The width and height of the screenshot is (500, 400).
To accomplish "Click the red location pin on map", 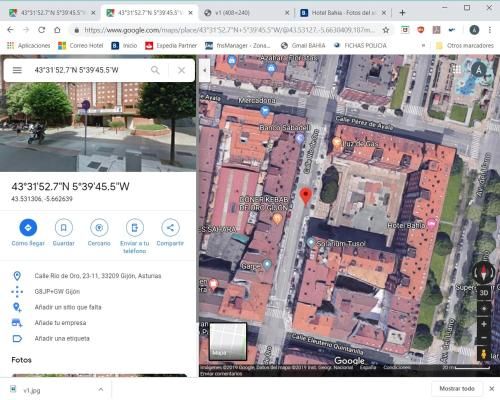I will pos(306,196).
